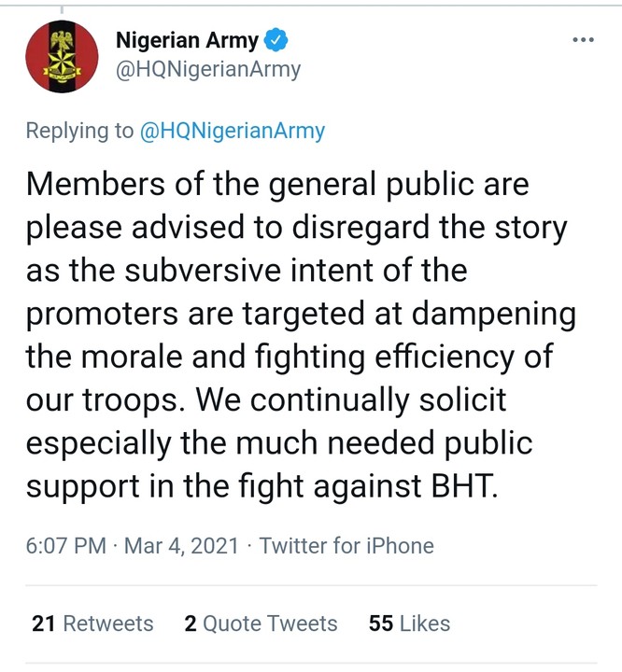Click the blue verified badge

click(278, 41)
